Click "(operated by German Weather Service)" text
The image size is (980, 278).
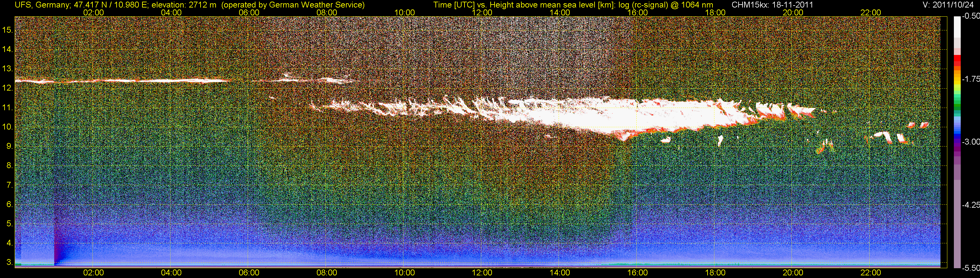click(293, 5)
